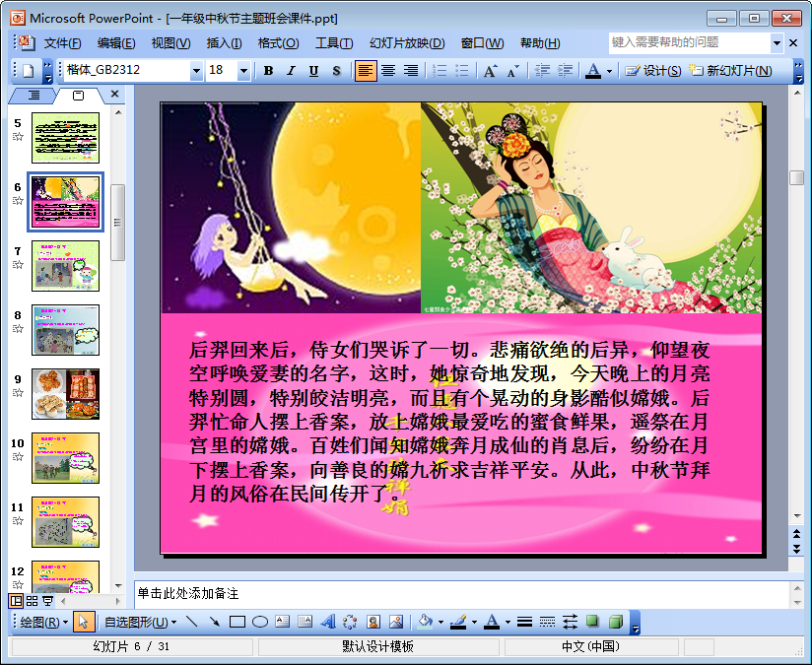Open the 格式(O) menu
This screenshot has height=665, width=812.
(x=279, y=43)
